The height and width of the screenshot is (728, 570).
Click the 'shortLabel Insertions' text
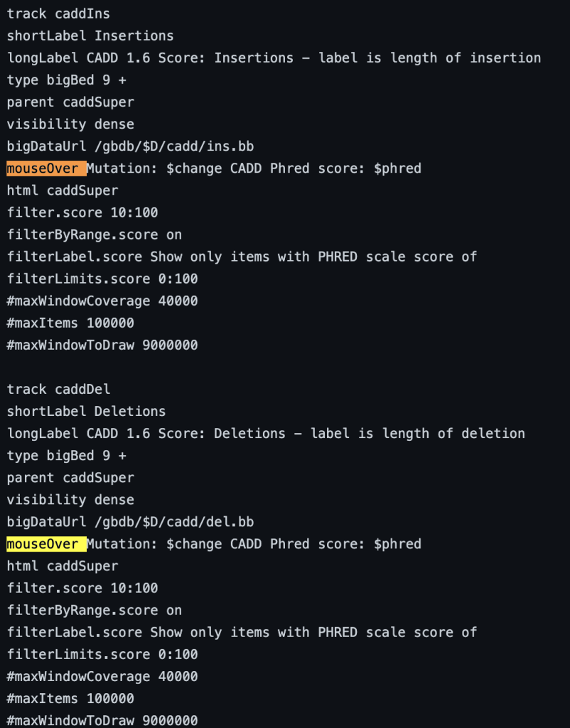tap(90, 36)
